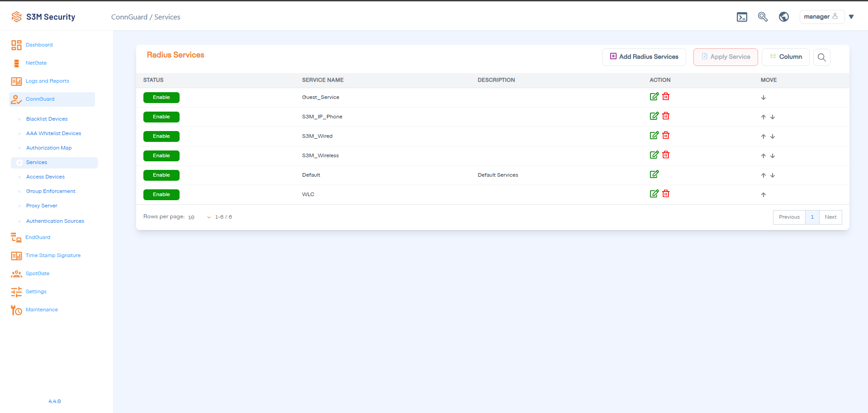This screenshot has height=413, width=868.
Task: Open Authorization Map page
Action: click(49, 148)
